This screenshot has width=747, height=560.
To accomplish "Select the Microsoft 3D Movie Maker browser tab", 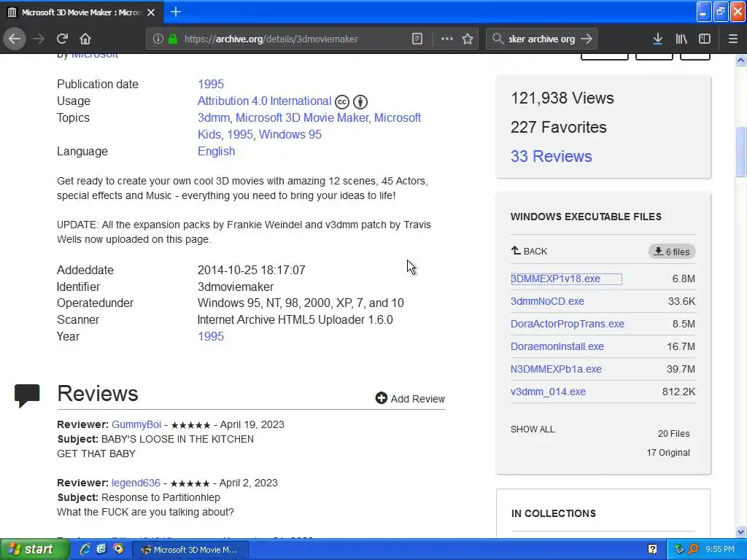I will 82,12.
